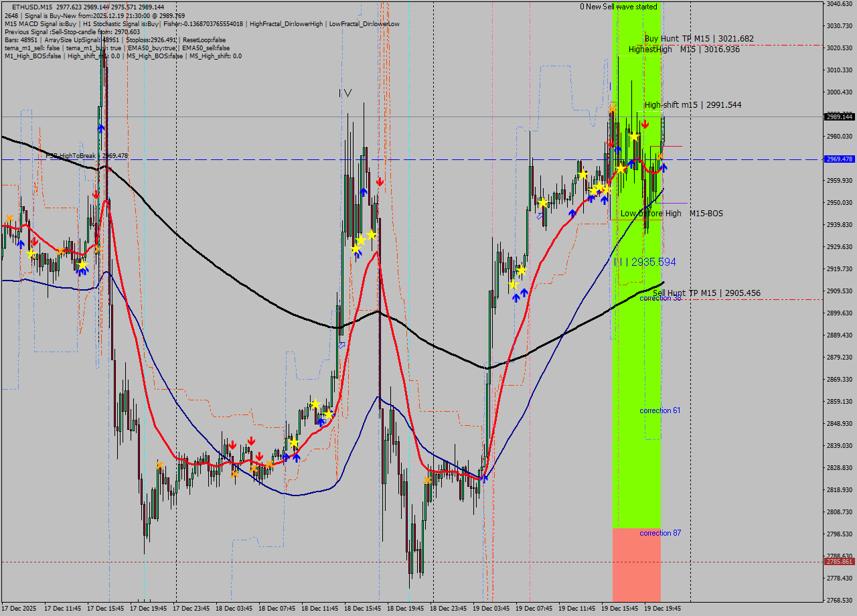Click the '0 New Sell wave started' header
This screenshot has width=857, height=616.
[x=619, y=6]
